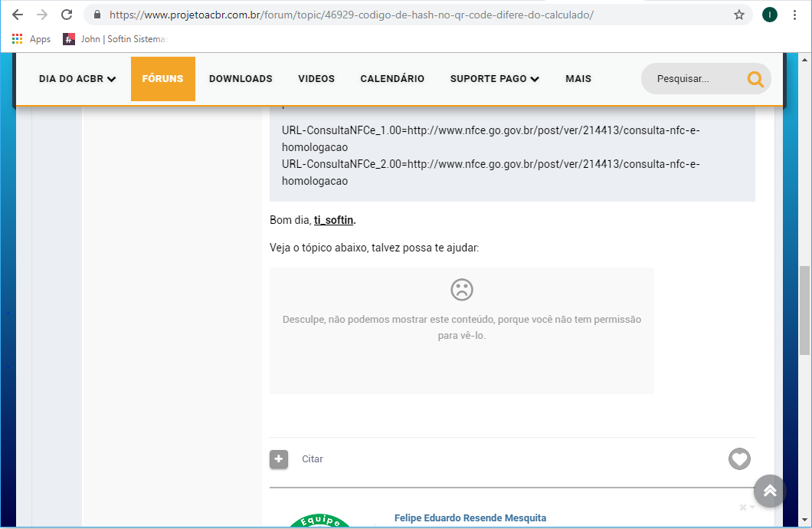Expand the SUPORTE PAGO dropdown
The height and width of the screenshot is (529, 812).
(495, 79)
